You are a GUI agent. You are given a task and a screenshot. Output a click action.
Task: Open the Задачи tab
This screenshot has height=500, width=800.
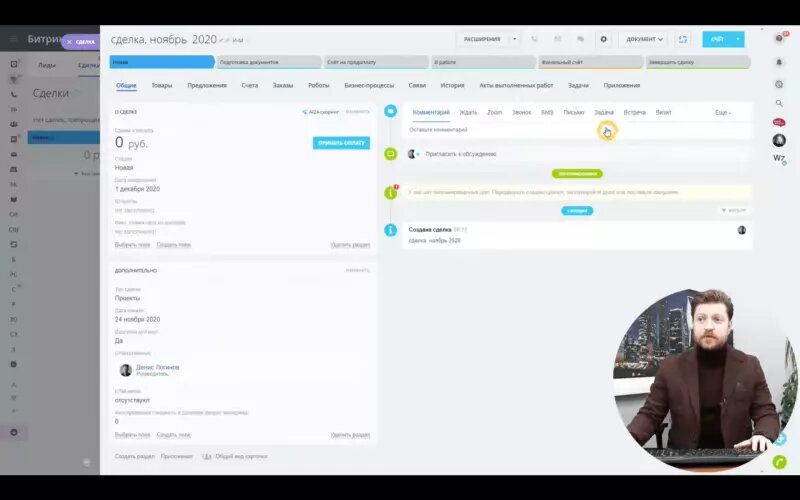578,85
